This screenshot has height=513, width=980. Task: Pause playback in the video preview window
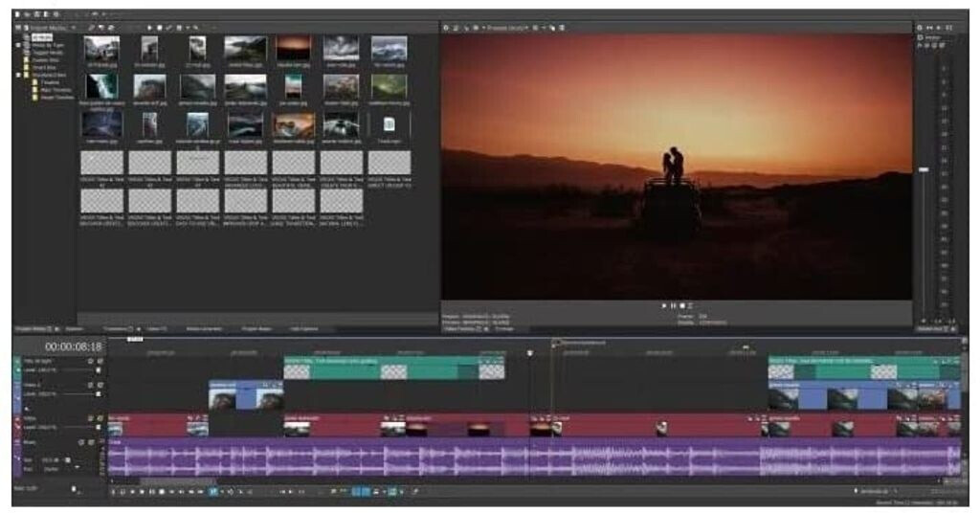(x=673, y=305)
